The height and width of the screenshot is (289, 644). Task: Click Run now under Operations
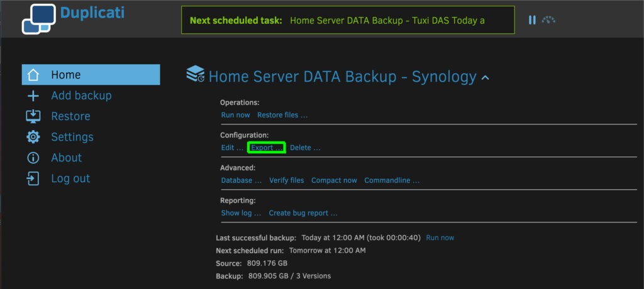(x=235, y=115)
